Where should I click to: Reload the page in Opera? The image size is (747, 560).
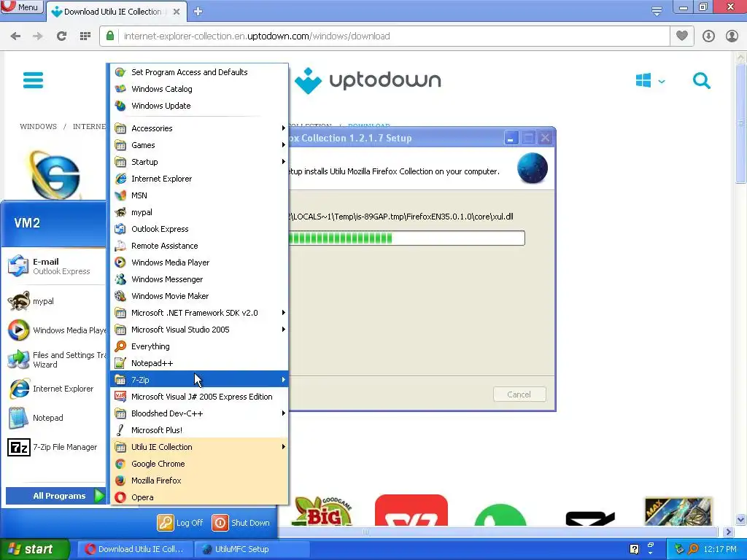point(61,36)
